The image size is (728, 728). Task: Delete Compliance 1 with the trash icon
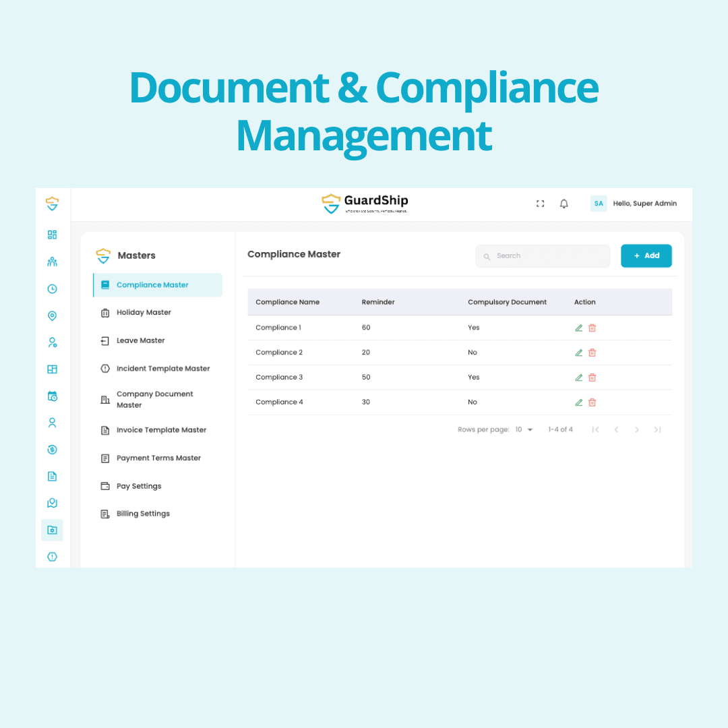[x=592, y=328]
